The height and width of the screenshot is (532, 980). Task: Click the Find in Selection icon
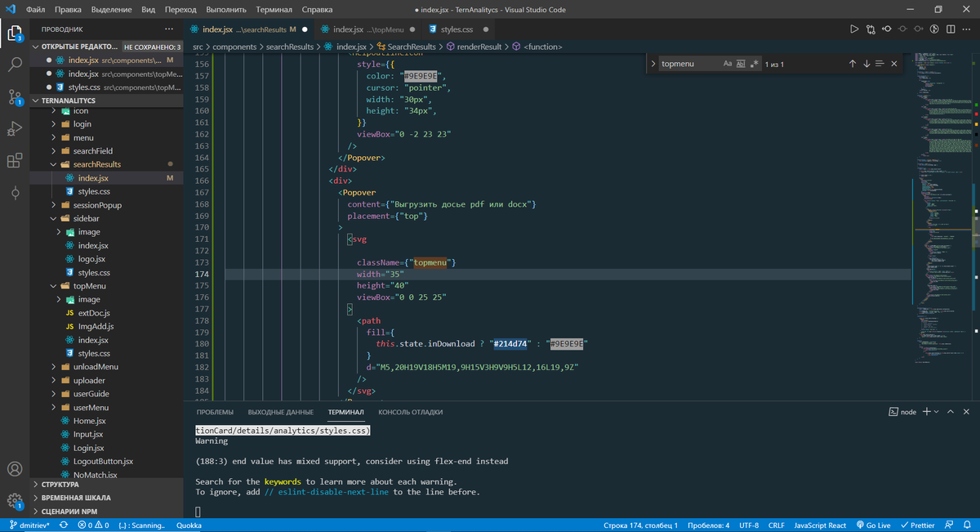coord(880,64)
